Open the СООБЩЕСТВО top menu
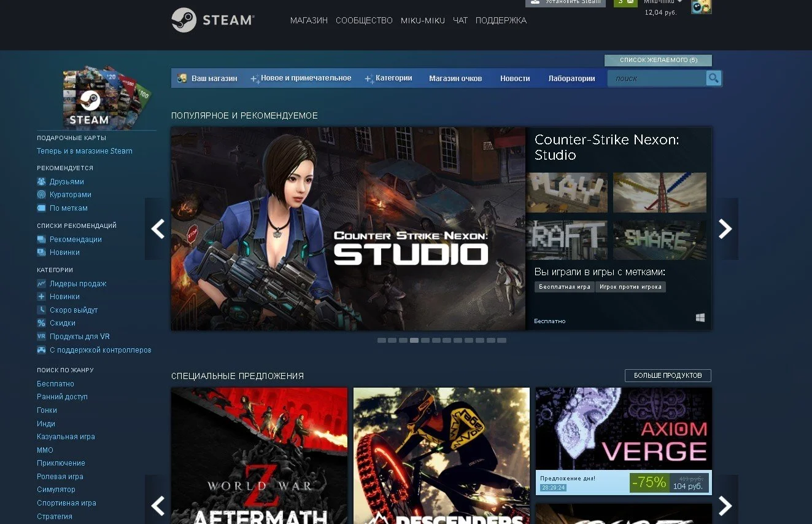The height and width of the screenshot is (524, 812). (x=364, y=20)
